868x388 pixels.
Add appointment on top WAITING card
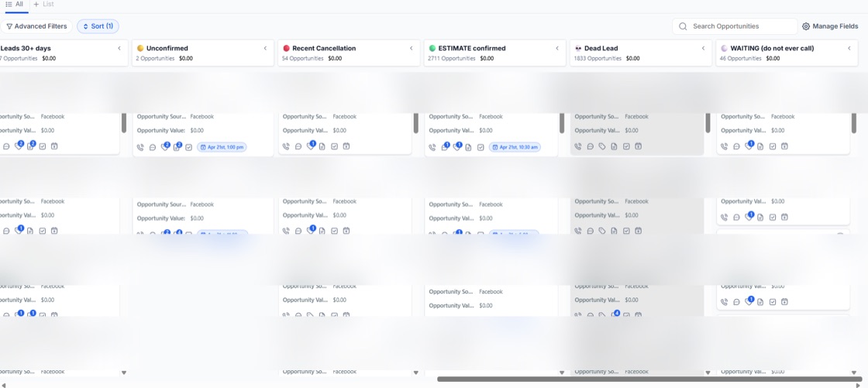click(x=784, y=146)
